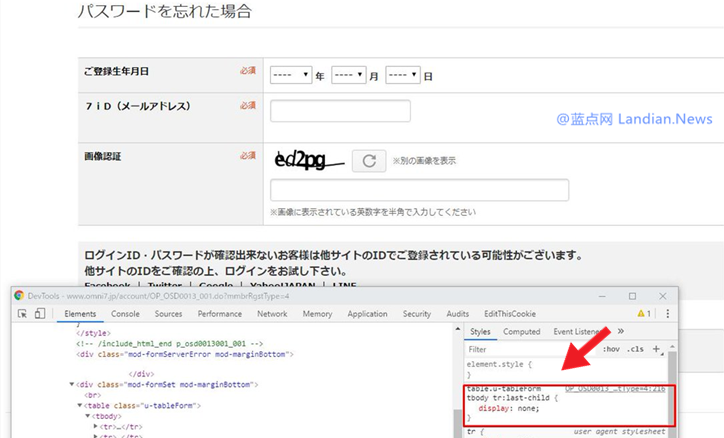Screen dimensions: 724x438
Task: Open the birth month dropdown
Action: click(x=348, y=75)
